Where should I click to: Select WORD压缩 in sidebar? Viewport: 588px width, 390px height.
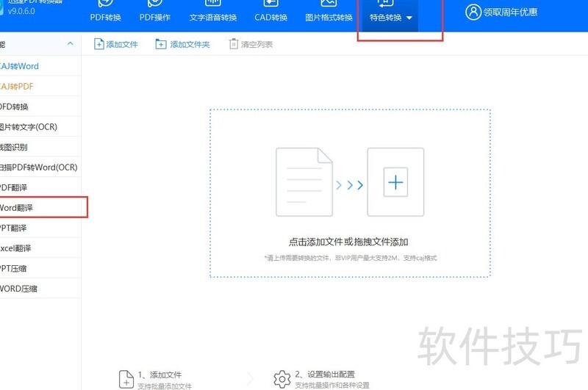click(x=40, y=289)
